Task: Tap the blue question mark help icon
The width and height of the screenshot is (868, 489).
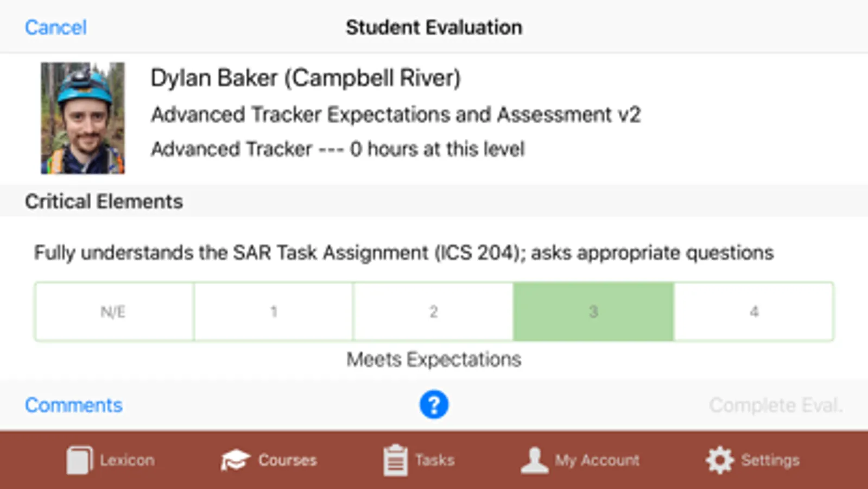Action: point(434,405)
